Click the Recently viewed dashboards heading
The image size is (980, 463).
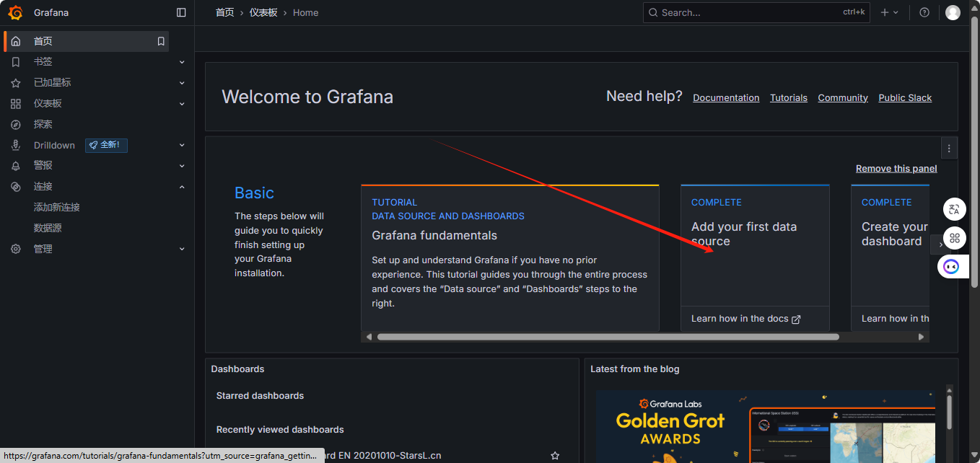280,430
